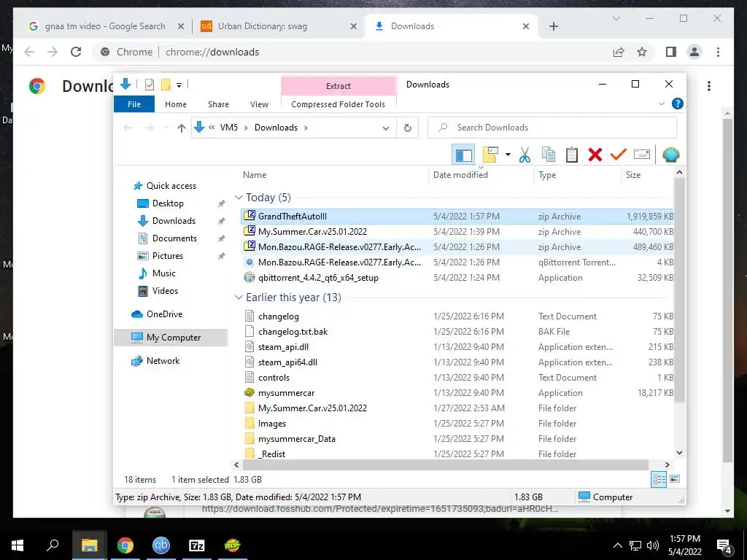Click the Cut scissors toolbar icon
This screenshot has height=560, width=747.
click(525, 155)
